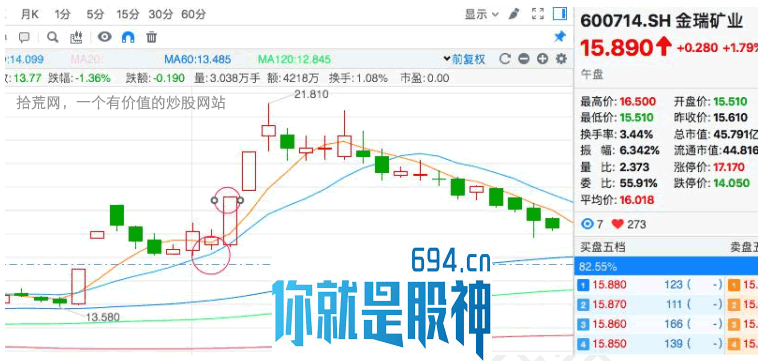The image size is (764, 361).
Task: Open the brush drawing tool
Action: coord(514,14)
